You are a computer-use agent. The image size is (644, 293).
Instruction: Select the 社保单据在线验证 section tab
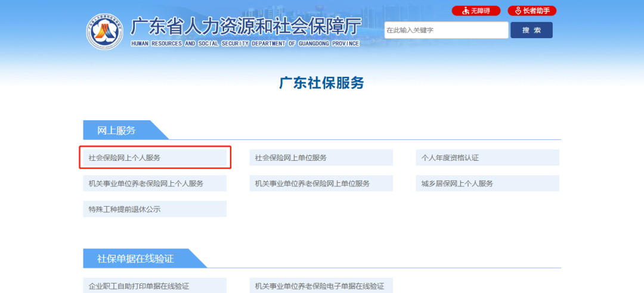(135, 258)
